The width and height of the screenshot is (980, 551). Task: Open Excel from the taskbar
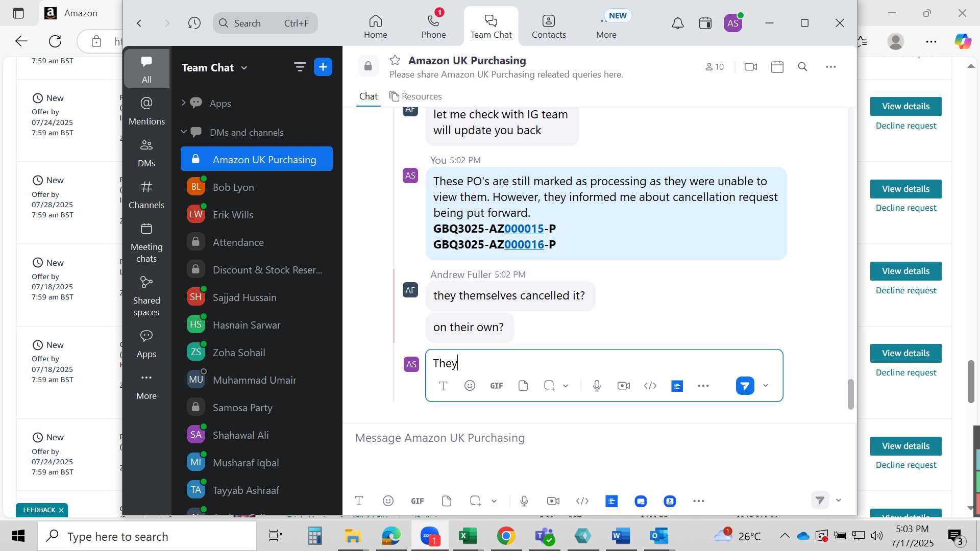tap(467, 536)
